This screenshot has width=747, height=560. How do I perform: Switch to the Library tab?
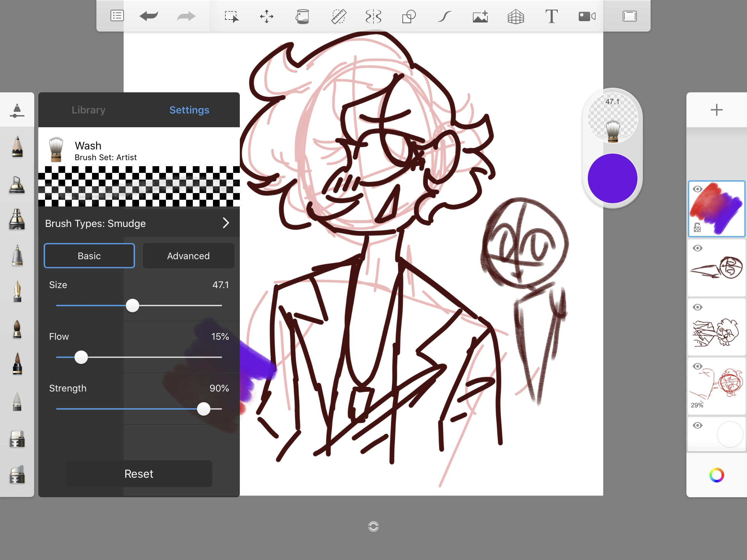88,110
